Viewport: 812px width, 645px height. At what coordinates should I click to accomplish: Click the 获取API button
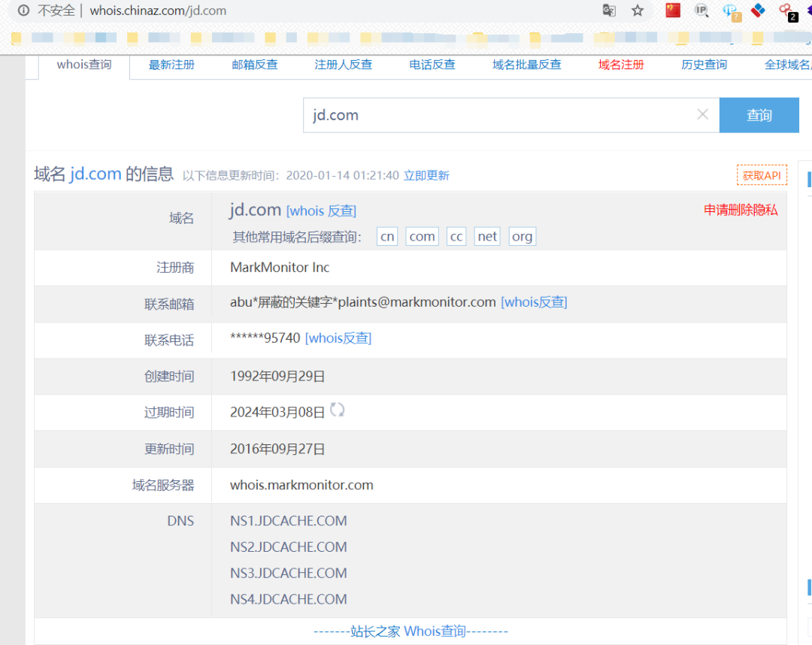click(x=762, y=175)
